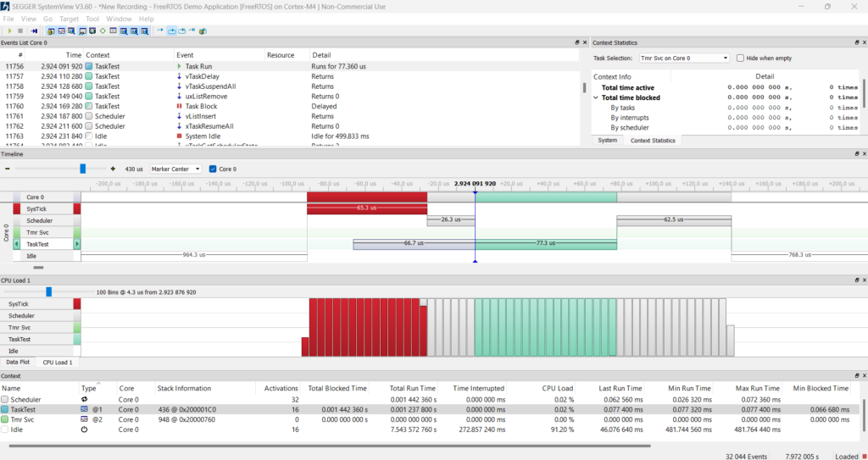
Task: Click the 77.3 us TaskTest timeline bar
Action: coord(546,244)
